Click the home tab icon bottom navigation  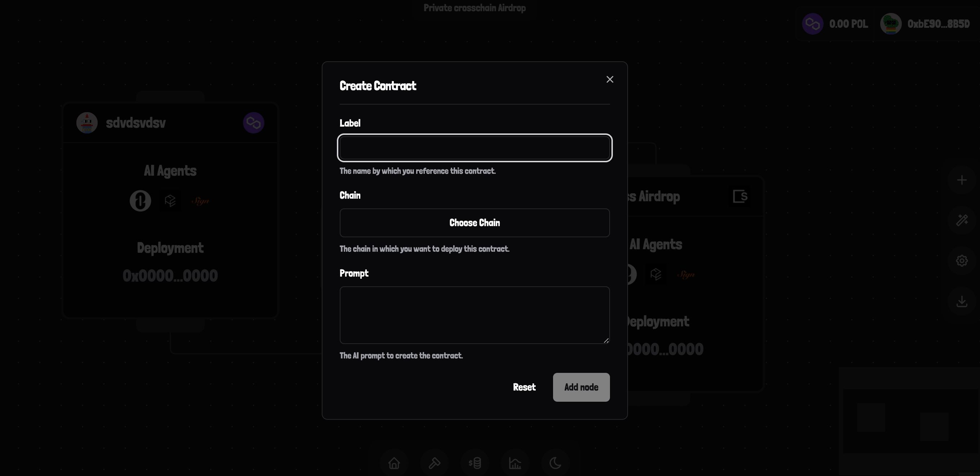pos(395,463)
